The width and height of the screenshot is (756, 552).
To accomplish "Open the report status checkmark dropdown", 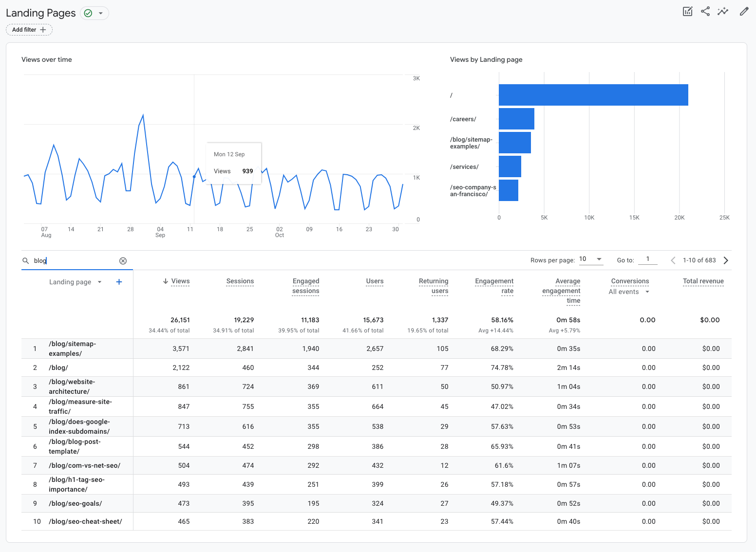I will click(x=94, y=13).
